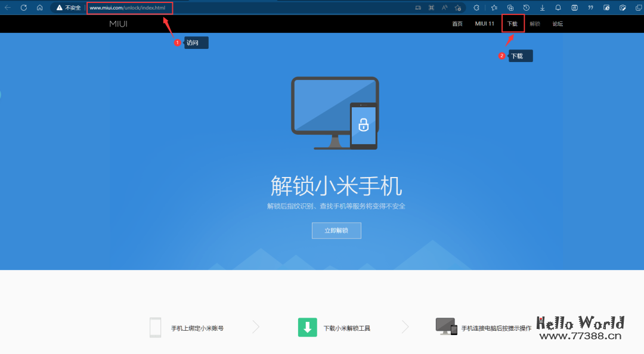Select the 首页 navigation item
Viewport: 644px width, 354px height.
pos(457,24)
